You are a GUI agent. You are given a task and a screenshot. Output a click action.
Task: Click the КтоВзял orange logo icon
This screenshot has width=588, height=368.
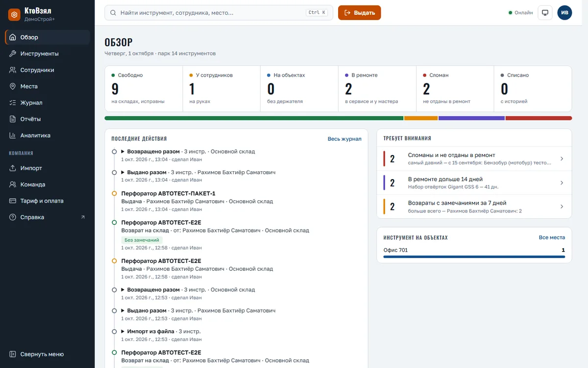(14, 15)
